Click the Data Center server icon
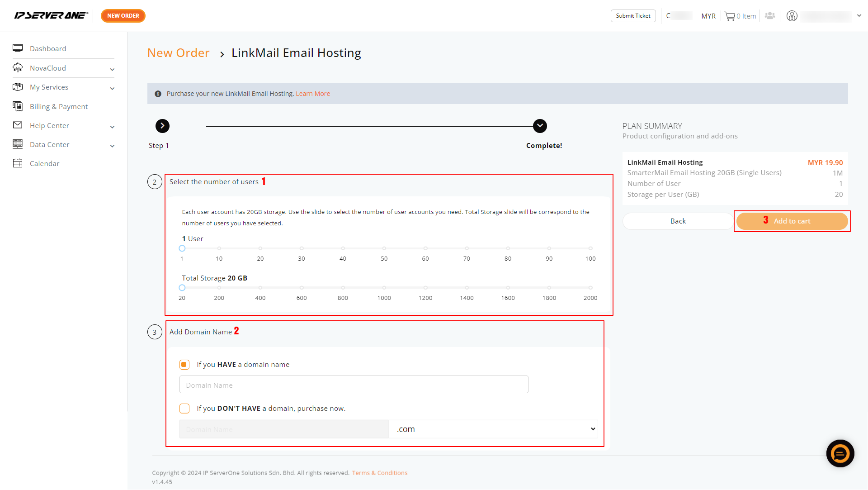Viewport: 868px width, 490px height. [18, 144]
